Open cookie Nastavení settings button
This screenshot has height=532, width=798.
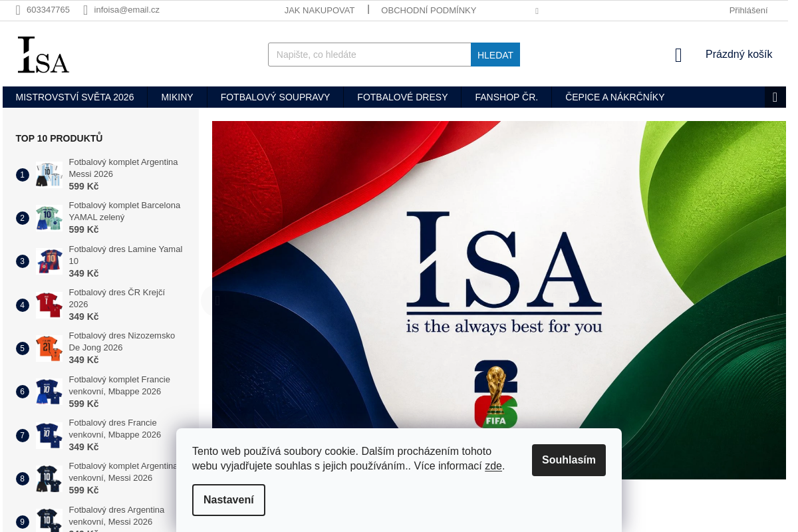229,500
